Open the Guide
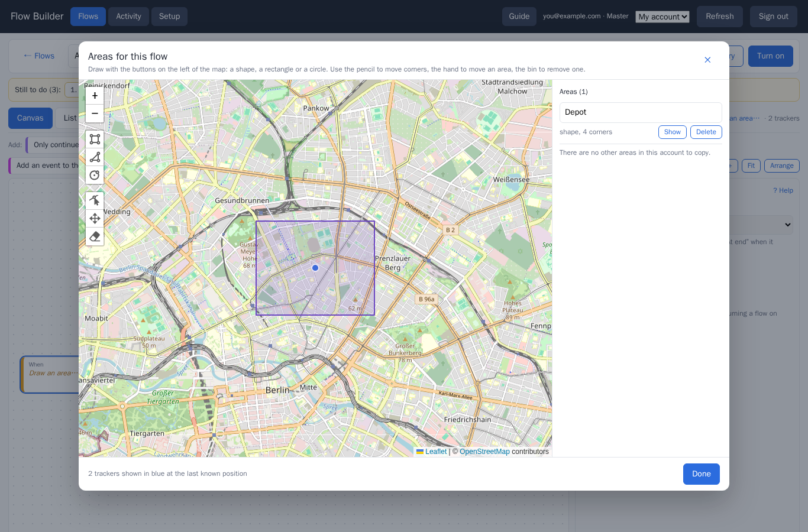Screen dimensions: 808x532 pyautogui.click(x=519, y=17)
